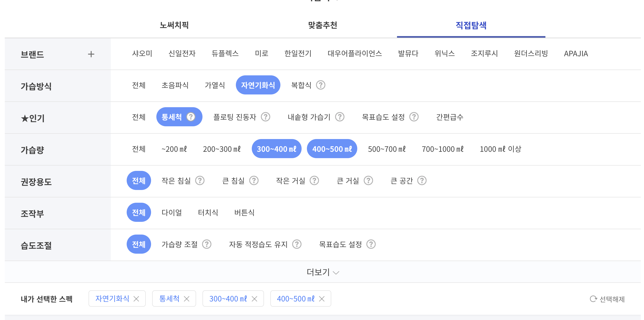Filter by brand 조지루시

pyautogui.click(x=484, y=53)
